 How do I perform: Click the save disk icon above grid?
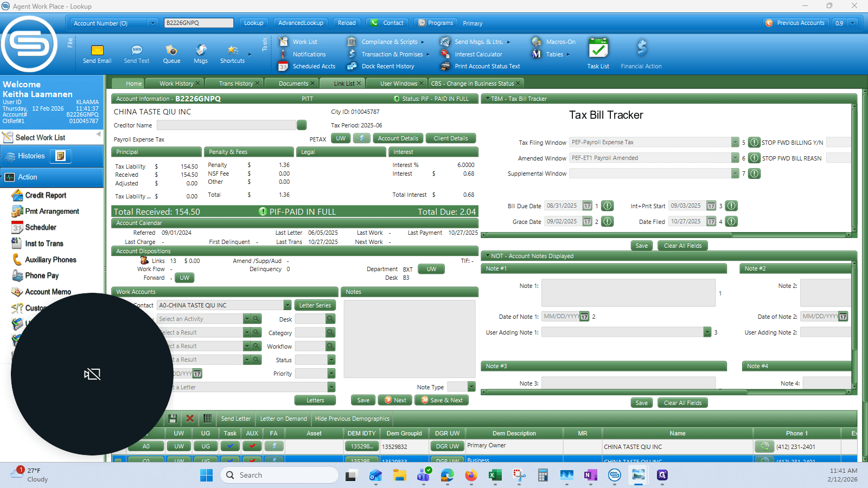pyautogui.click(x=173, y=419)
